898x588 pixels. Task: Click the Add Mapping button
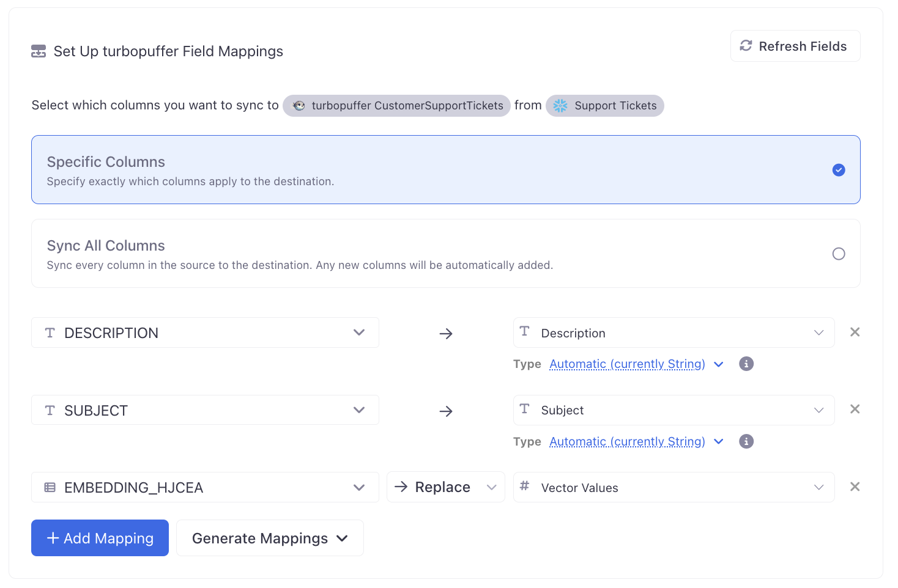[x=100, y=538]
